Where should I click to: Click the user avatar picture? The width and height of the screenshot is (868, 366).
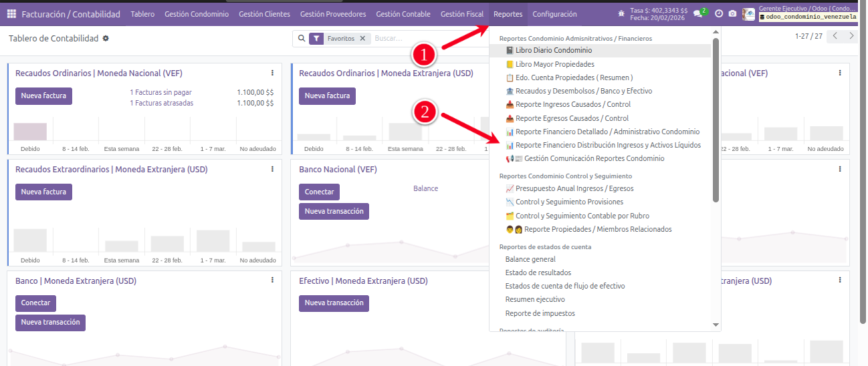pos(749,13)
